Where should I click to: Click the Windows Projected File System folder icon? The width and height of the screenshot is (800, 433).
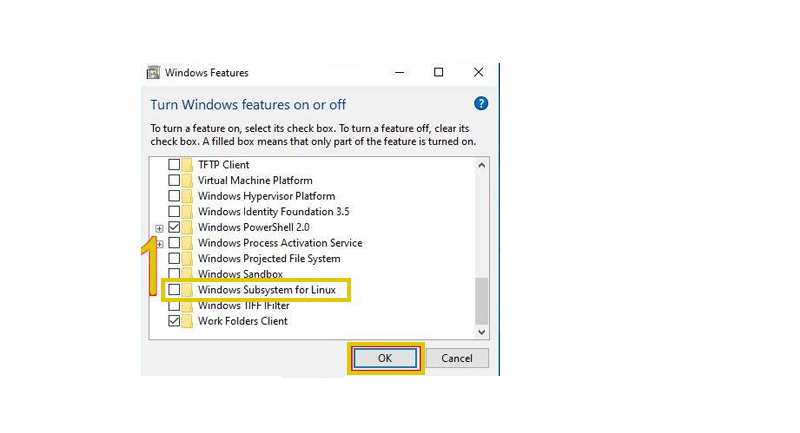pos(187,259)
